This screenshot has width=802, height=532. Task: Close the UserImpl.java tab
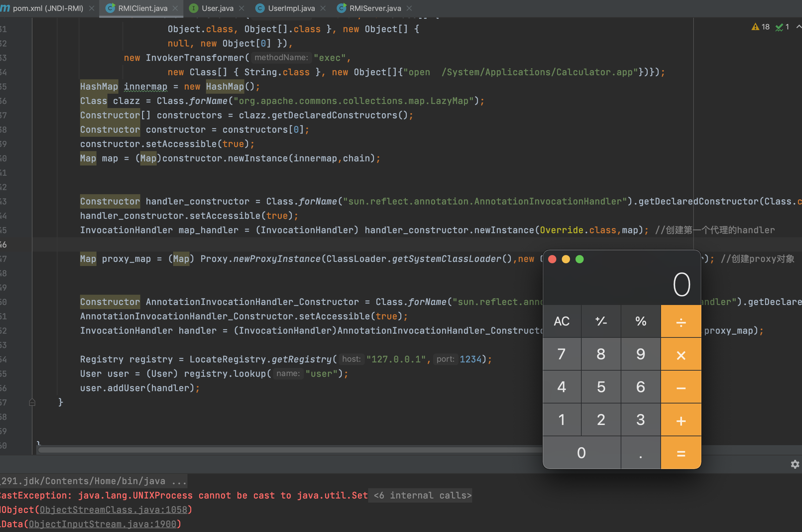pyautogui.click(x=323, y=8)
